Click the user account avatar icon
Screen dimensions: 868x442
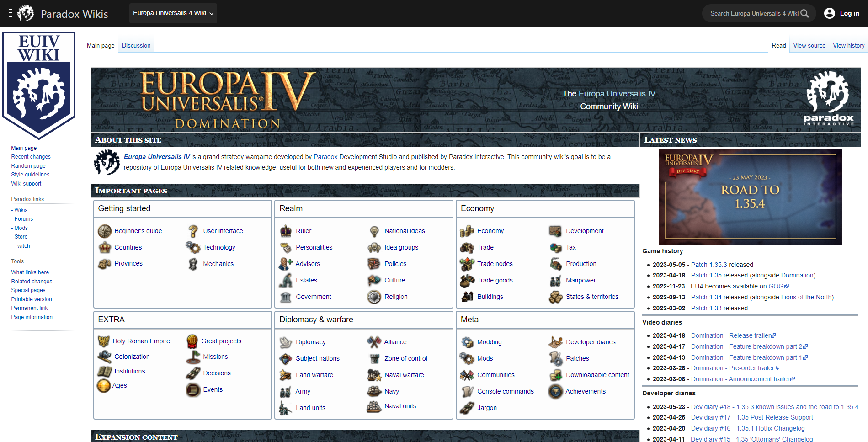click(x=829, y=13)
